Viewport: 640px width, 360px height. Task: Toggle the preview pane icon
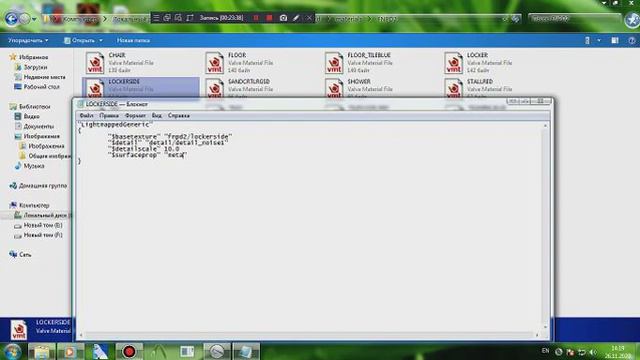(615, 40)
